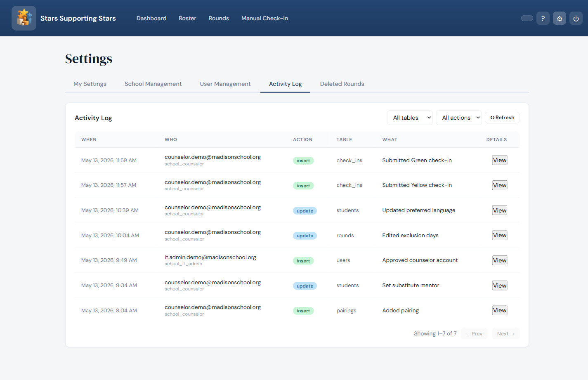The image size is (588, 380).
Task: Switch to the My Settings tab
Action: tap(90, 84)
